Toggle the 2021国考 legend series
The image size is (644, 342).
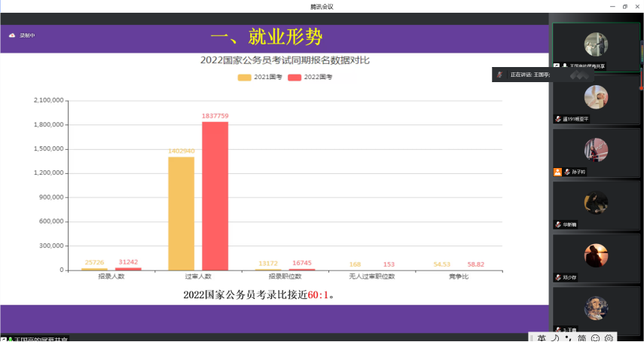pyautogui.click(x=255, y=77)
